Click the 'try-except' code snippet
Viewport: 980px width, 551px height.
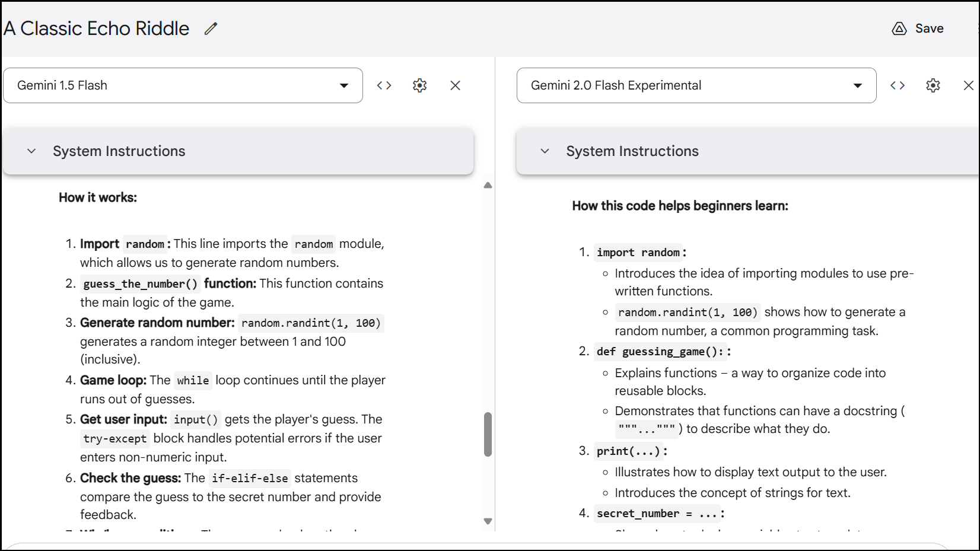point(115,439)
